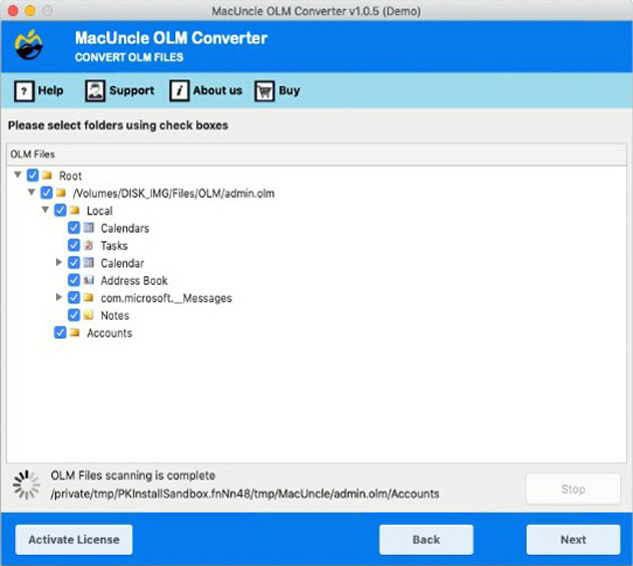Click the Buy shopping cart icon
Viewport: 633px width, 566px height.
point(264,91)
